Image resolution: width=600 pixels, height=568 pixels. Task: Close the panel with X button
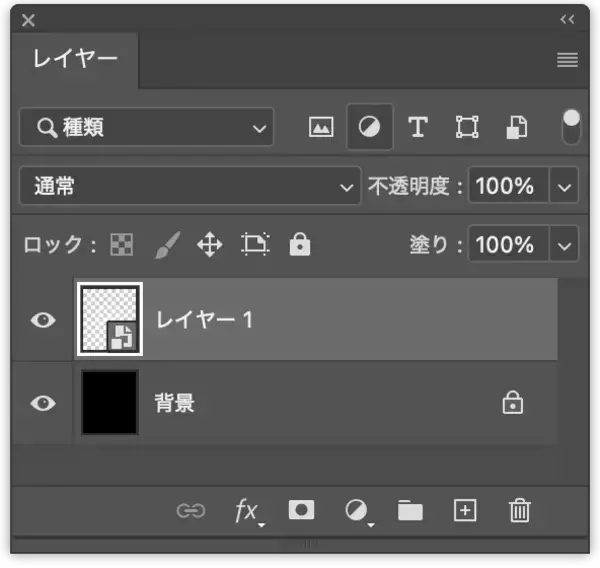point(28,20)
